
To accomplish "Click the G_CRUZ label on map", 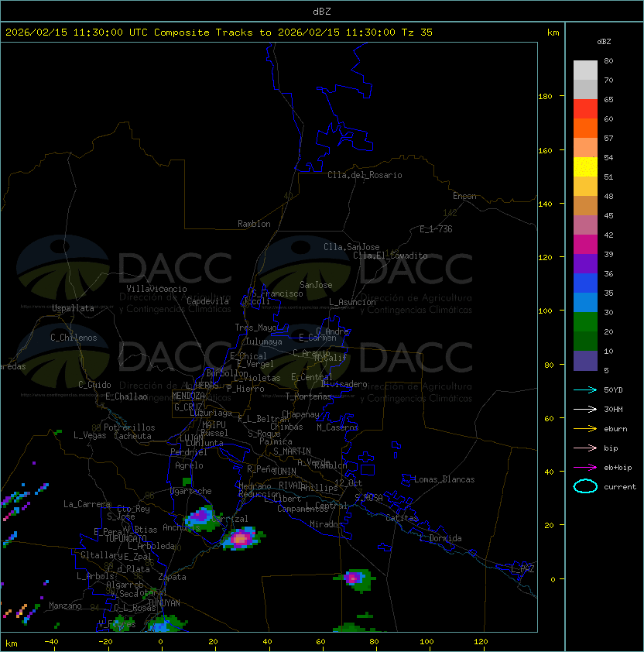I will pyautogui.click(x=188, y=407).
